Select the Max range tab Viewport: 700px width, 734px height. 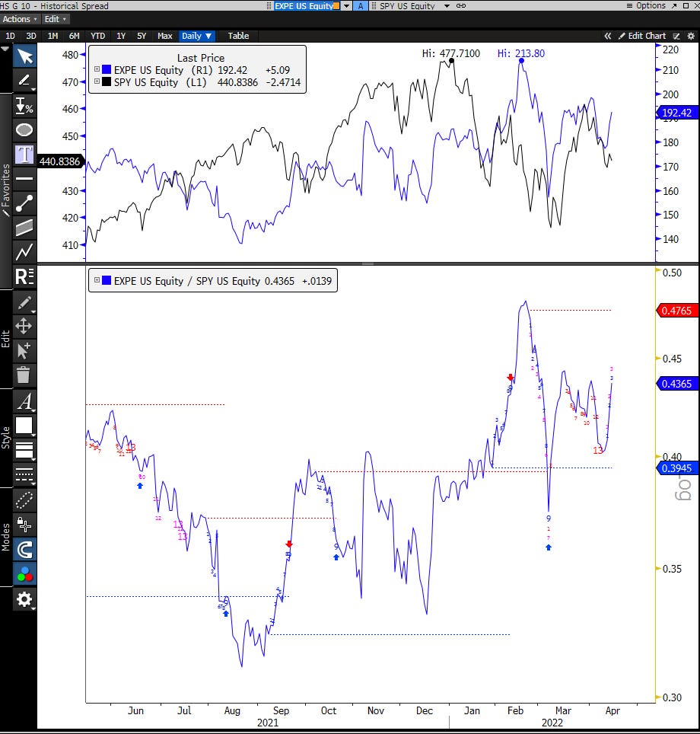click(x=164, y=36)
